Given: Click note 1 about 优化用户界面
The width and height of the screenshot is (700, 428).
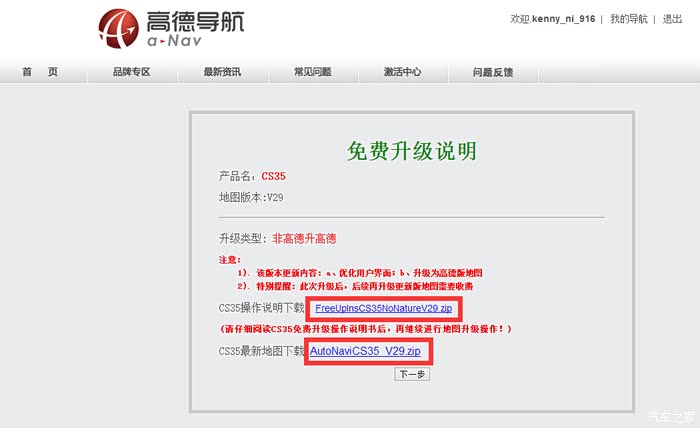Looking at the screenshot, I should click(x=360, y=273).
